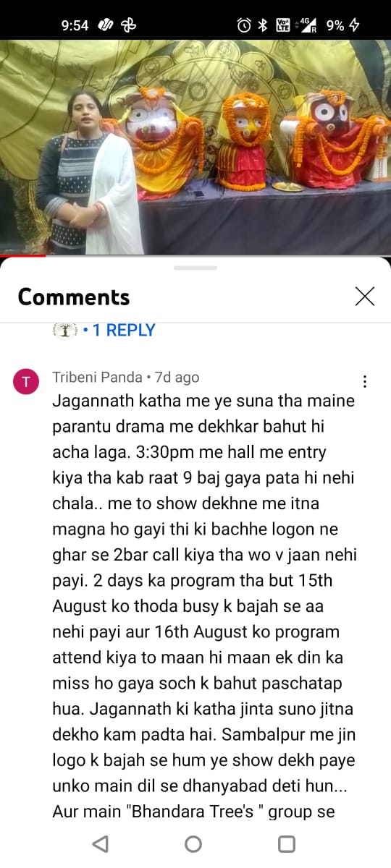Image resolution: width=391 pixels, height=868 pixels.
Task: Tap Tribeni Panda's profile avatar
Action: pos(26,382)
